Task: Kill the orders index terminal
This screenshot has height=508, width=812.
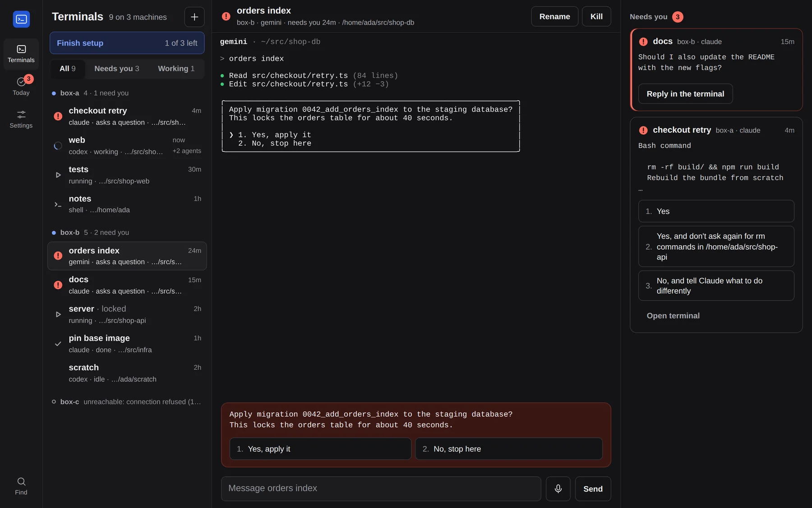Action: 596,16
